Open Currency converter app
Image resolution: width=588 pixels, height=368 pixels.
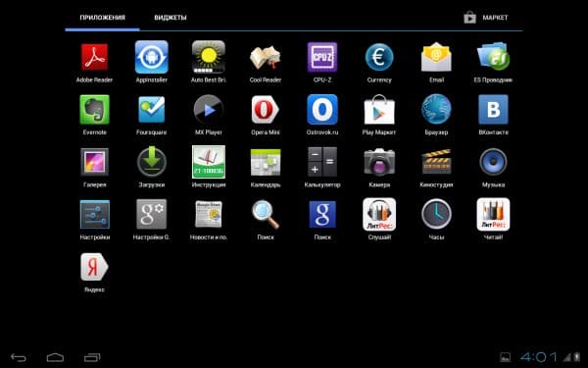point(379,58)
